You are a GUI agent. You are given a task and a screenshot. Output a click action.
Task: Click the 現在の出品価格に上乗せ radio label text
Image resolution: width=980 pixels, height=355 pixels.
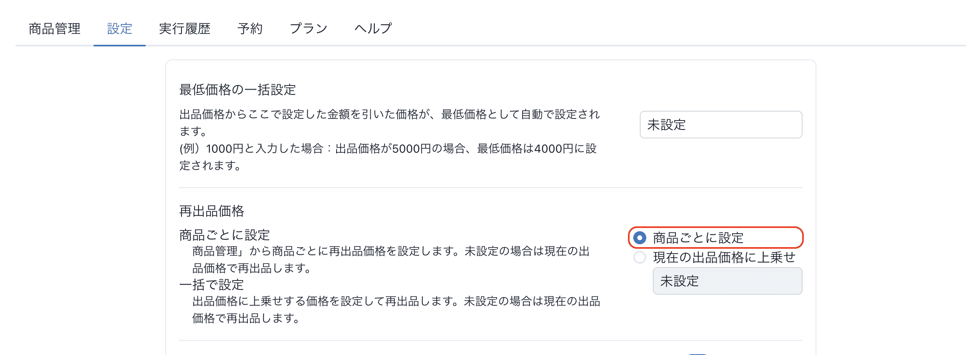(x=724, y=257)
